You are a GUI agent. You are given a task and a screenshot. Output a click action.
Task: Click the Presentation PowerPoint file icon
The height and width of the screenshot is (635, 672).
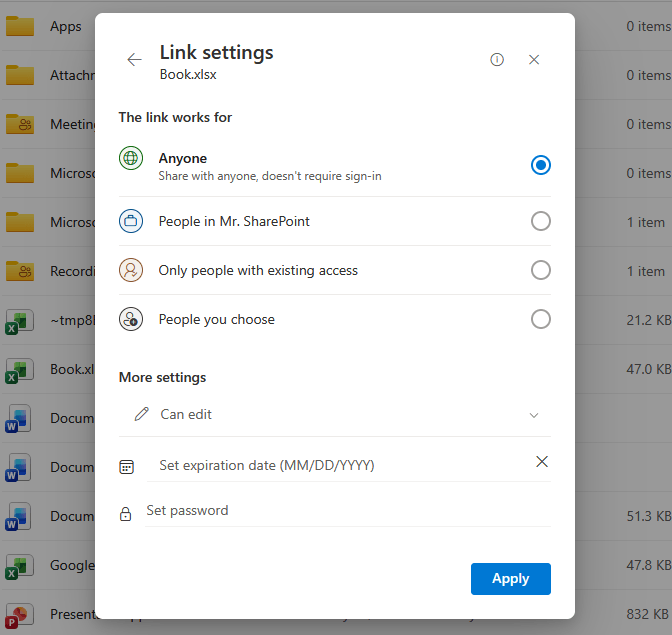pos(18,616)
